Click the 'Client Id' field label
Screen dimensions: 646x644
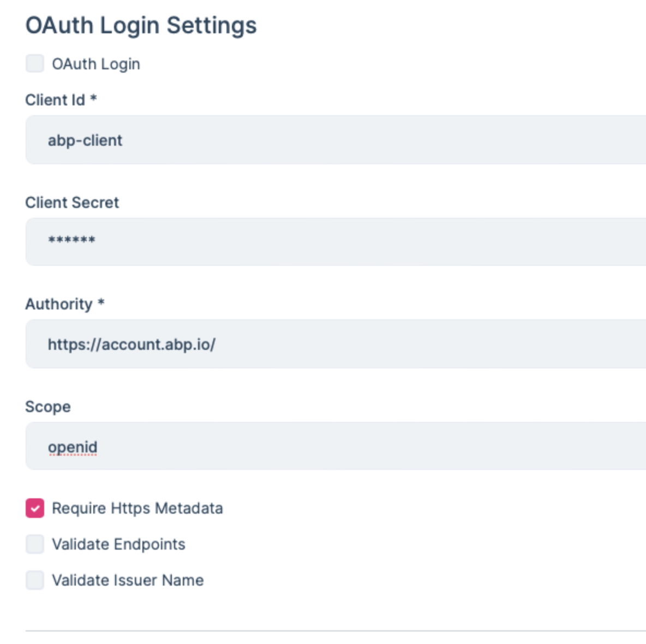click(x=55, y=100)
